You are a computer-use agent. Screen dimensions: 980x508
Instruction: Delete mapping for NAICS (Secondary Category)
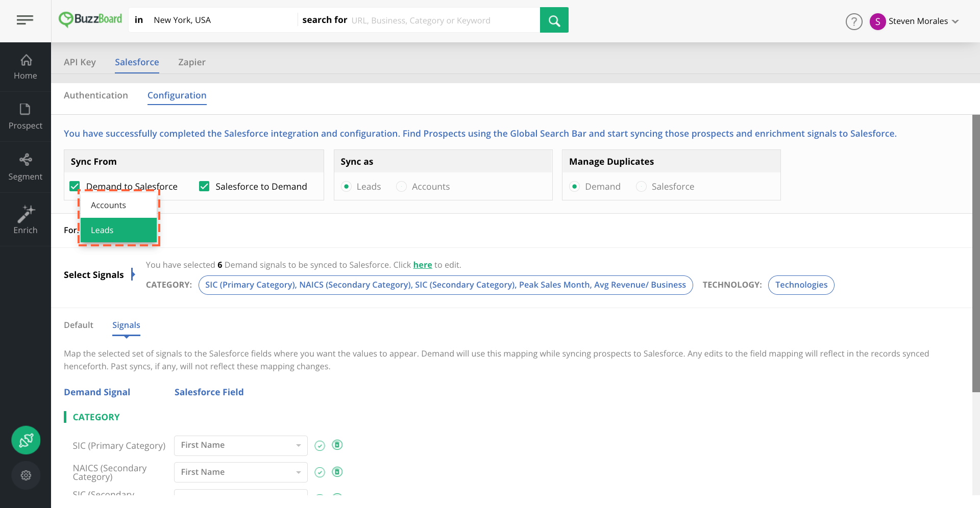point(337,472)
